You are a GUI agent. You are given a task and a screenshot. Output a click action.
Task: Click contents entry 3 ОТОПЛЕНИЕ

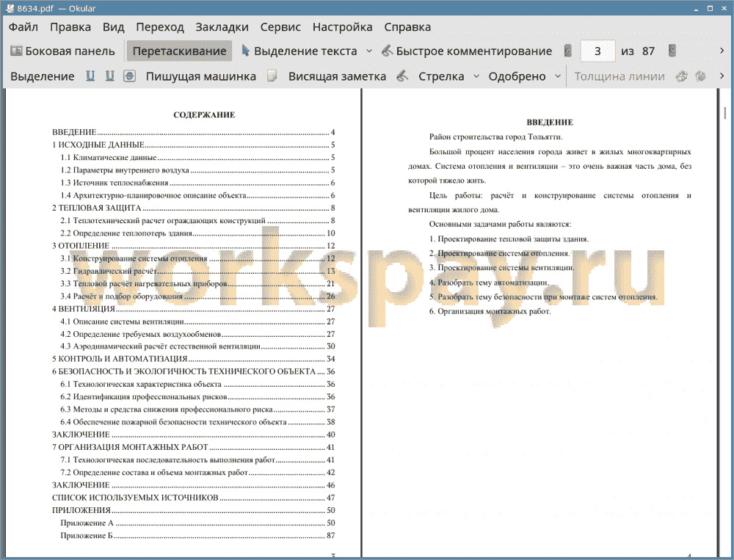[193, 246]
